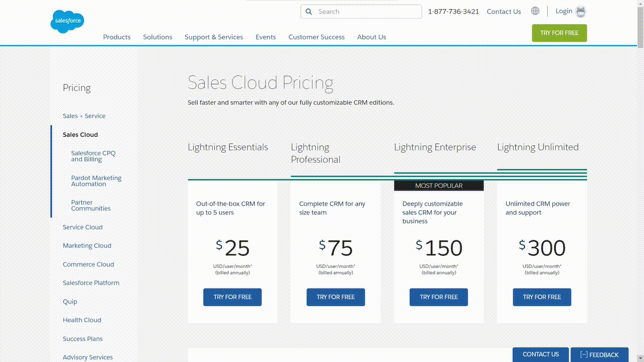Click the Lightning Professional heading
The width and height of the screenshot is (644, 362).
315,153
